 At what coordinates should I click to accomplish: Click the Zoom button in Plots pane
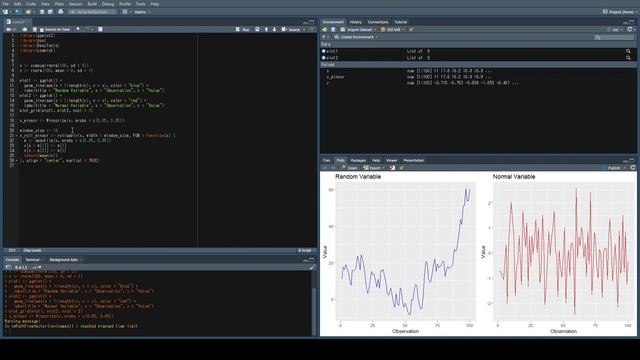pos(350,168)
